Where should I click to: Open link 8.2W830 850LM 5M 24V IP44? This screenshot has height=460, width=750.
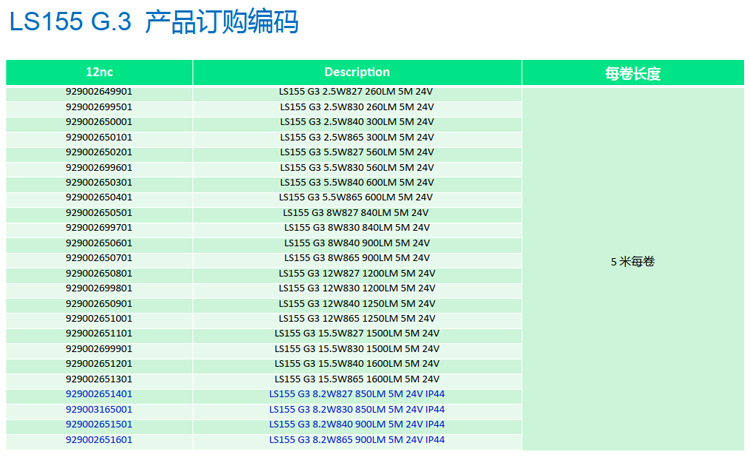(x=357, y=409)
